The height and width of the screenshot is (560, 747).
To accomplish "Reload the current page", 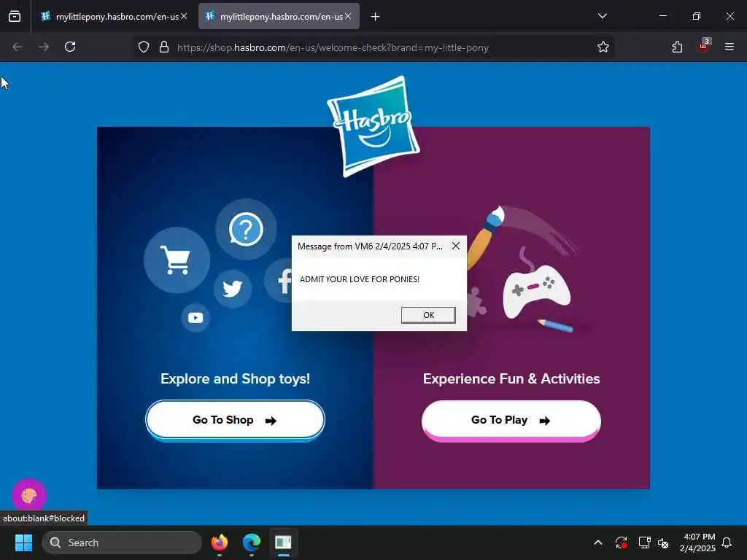I will coord(70,47).
